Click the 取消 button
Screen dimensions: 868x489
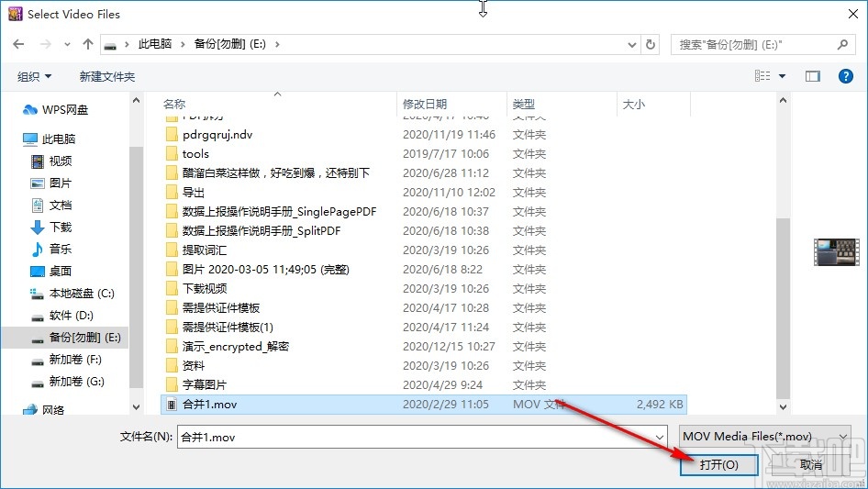810,464
